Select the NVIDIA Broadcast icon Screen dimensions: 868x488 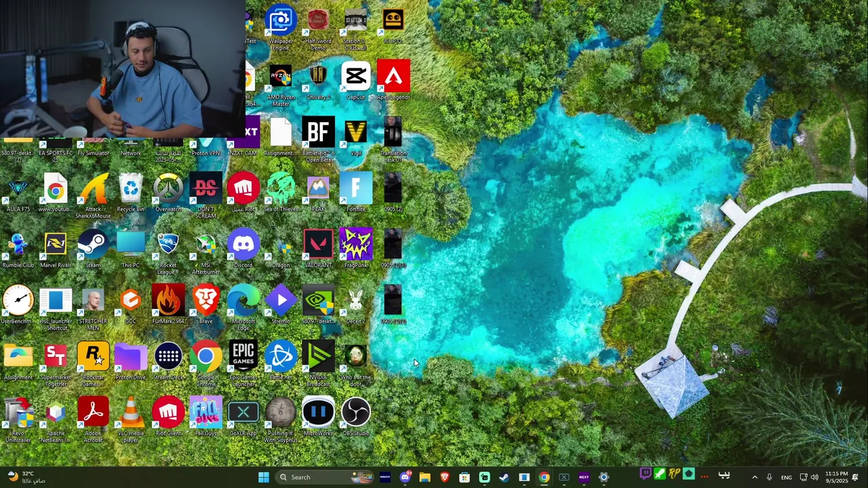(x=318, y=364)
